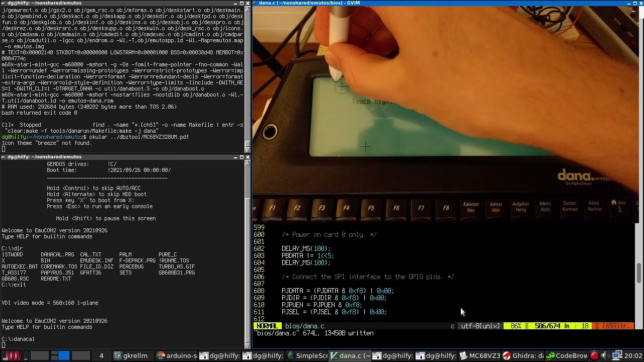Close the GVIM window
This screenshot has width=644, height=362.
click(x=641, y=3)
